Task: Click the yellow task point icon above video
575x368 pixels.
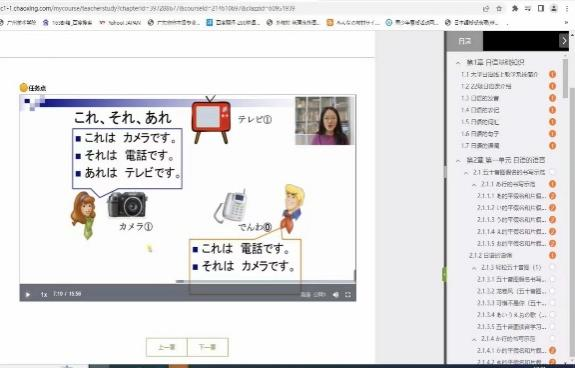Action: click(x=23, y=88)
